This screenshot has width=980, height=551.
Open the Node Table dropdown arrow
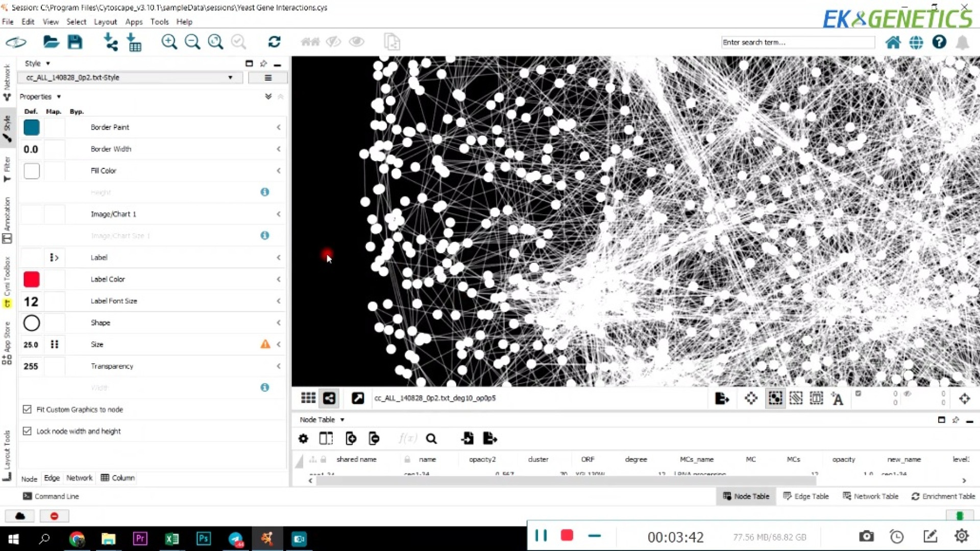point(342,419)
